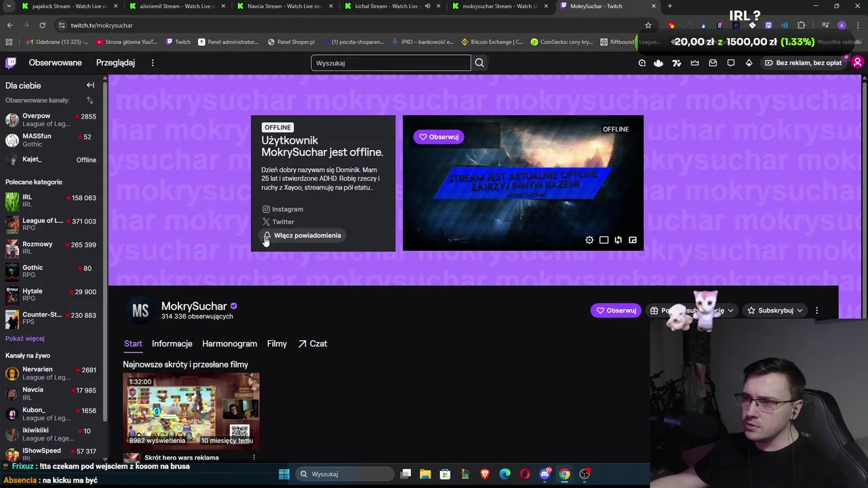This screenshot has height=488, width=868.
Task: Expand the gift sub dropdown
Action: (x=730, y=310)
